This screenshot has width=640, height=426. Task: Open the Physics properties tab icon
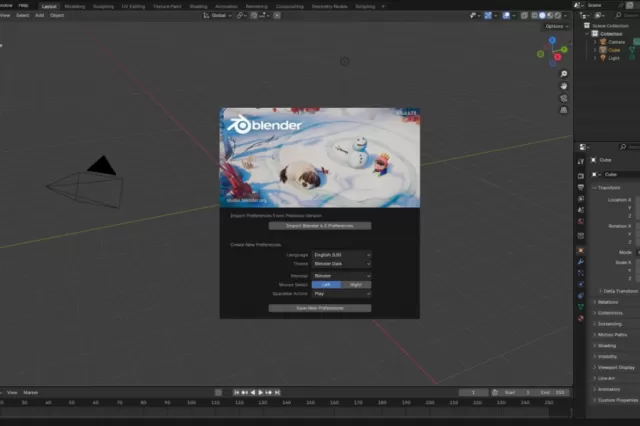581,284
